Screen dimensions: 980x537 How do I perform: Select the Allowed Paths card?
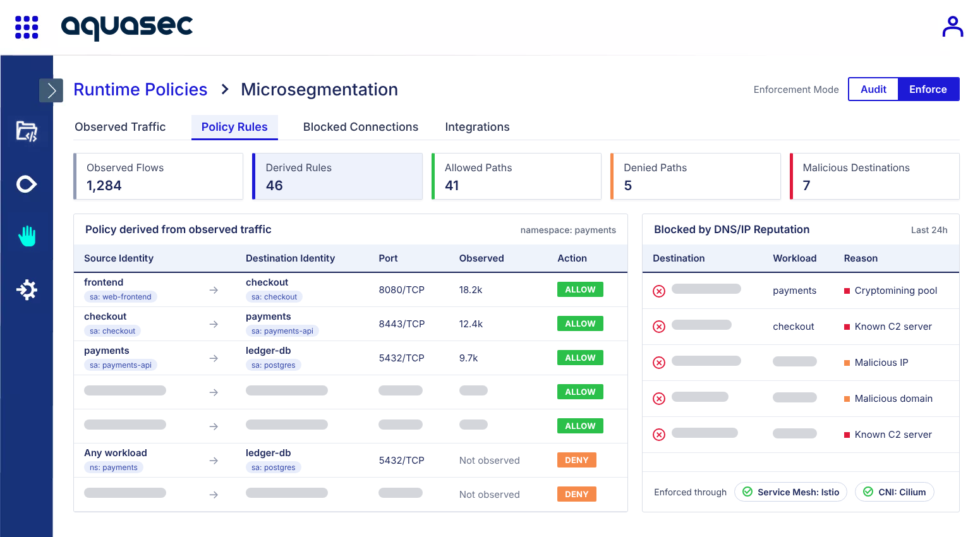pyautogui.click(x=516, y=176)
